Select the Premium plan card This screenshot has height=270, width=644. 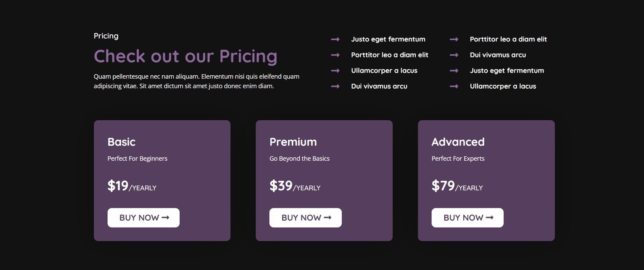324,180
